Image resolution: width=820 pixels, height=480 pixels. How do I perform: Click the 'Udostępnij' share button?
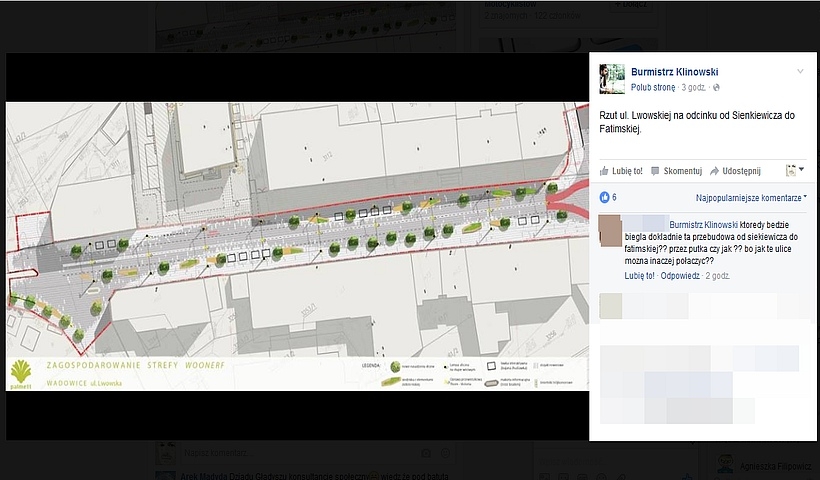coord(735,170)
